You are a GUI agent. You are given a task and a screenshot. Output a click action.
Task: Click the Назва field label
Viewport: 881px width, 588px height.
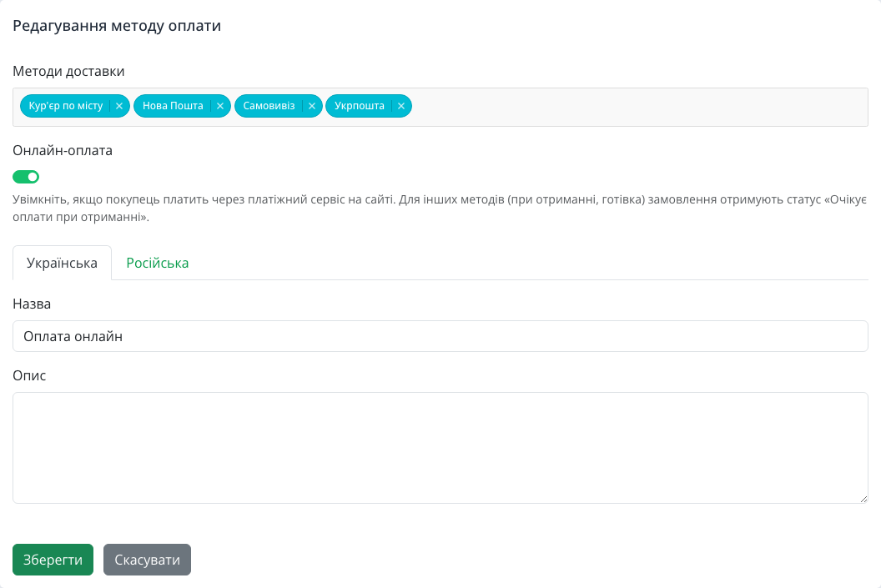32,304
